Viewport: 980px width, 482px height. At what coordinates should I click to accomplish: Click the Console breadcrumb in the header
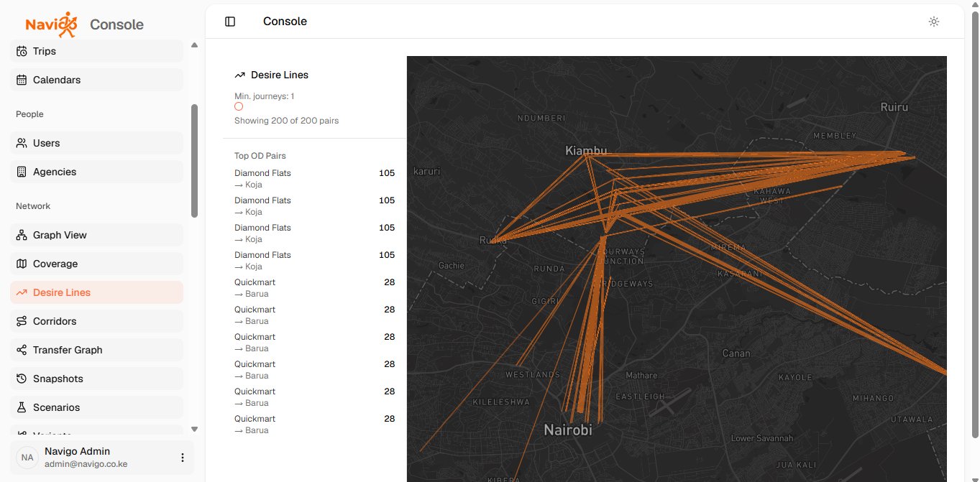[285, 22]
